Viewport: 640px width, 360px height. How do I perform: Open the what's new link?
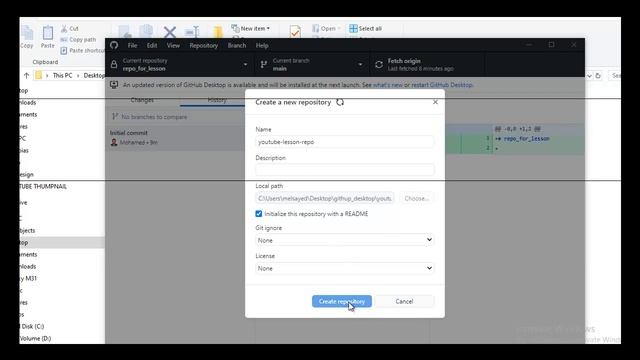pos(387,85)
